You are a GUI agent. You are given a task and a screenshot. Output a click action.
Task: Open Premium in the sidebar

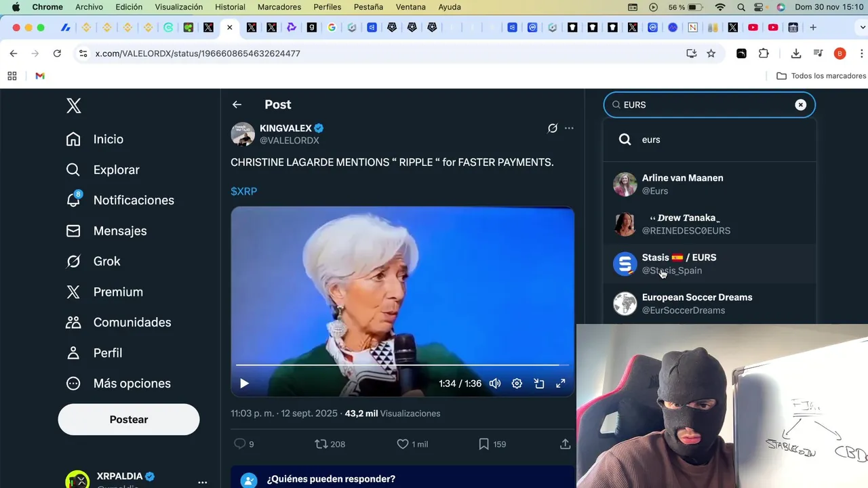(104, 291)
